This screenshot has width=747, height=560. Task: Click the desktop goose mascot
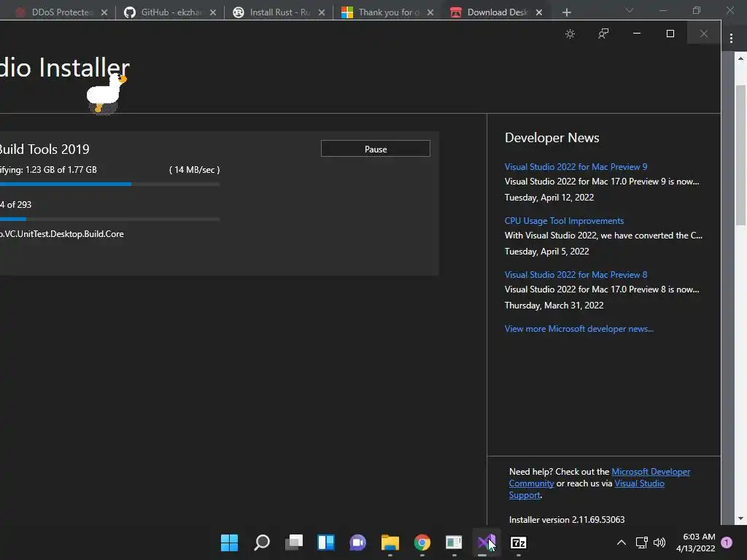[x=106, y=93]
